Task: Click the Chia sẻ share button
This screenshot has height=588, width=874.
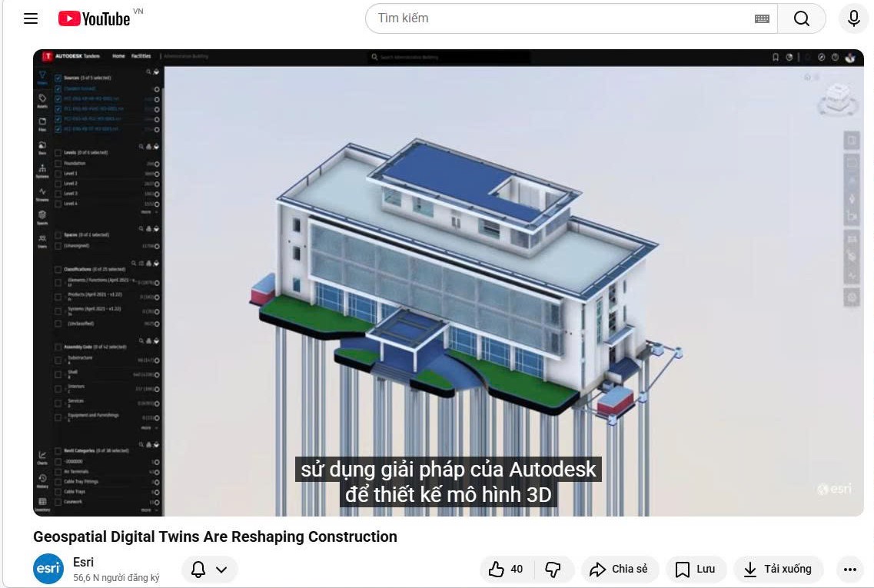Action: point(620,569)
